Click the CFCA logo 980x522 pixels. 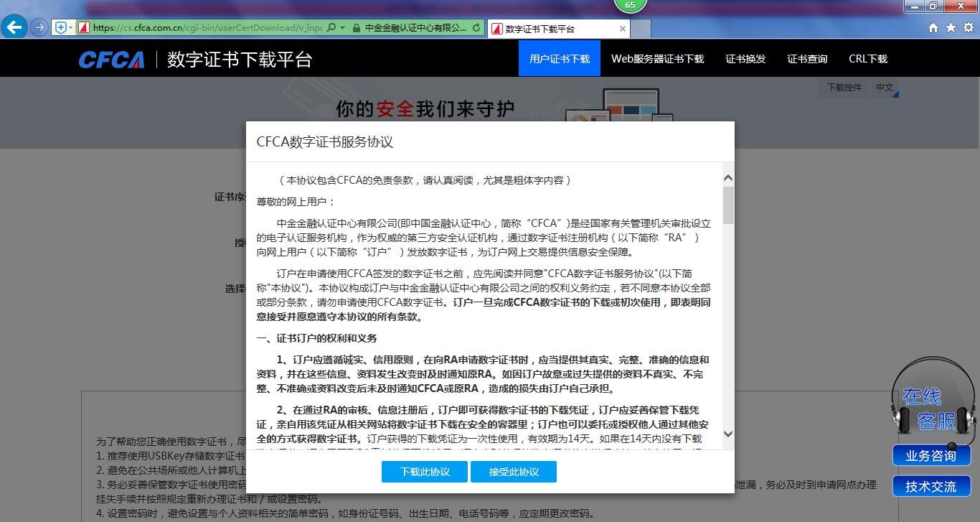(111, 59)
